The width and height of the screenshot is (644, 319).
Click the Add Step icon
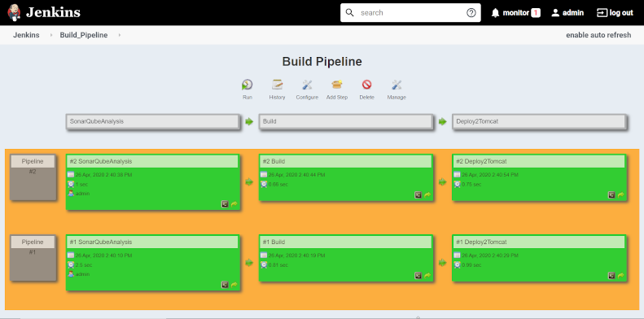click(337, 85)
